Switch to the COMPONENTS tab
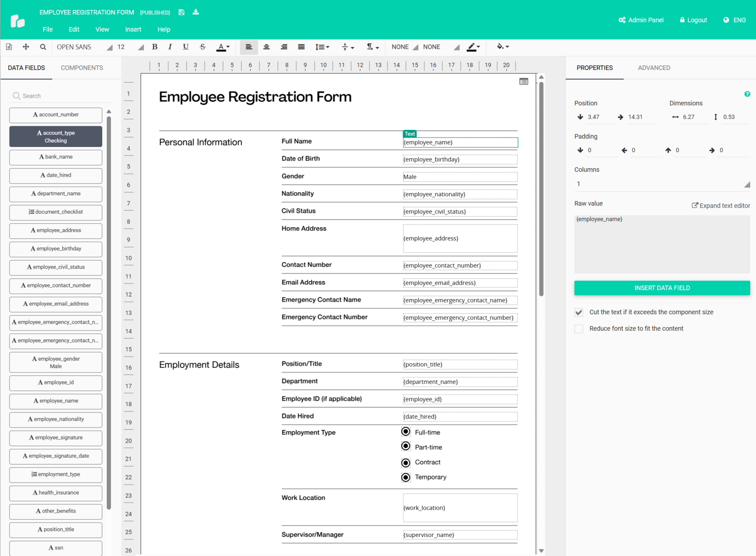The image size is (756, 556). [x=82, y=68]
